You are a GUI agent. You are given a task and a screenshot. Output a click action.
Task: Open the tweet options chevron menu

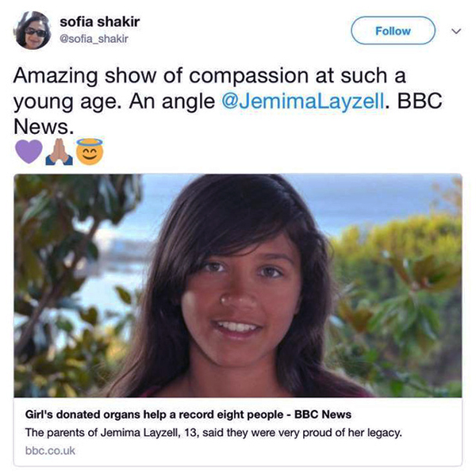(x=455, y=32)
